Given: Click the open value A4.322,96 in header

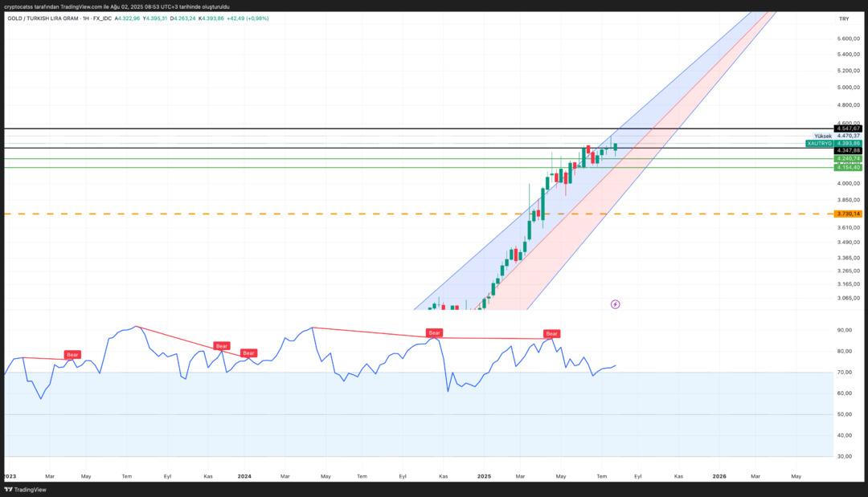Looking at the screenshot, I should tap(127, 18).
